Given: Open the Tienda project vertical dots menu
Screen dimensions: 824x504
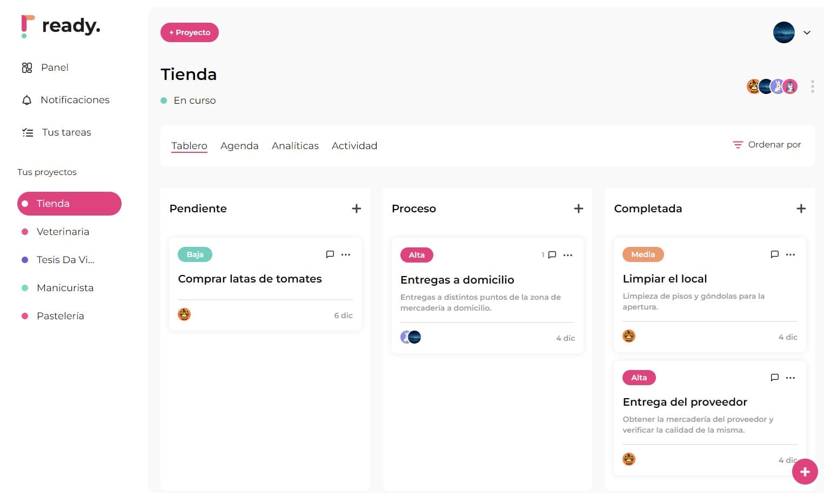Looking at the screenshot, I should [x=812, y=86].
